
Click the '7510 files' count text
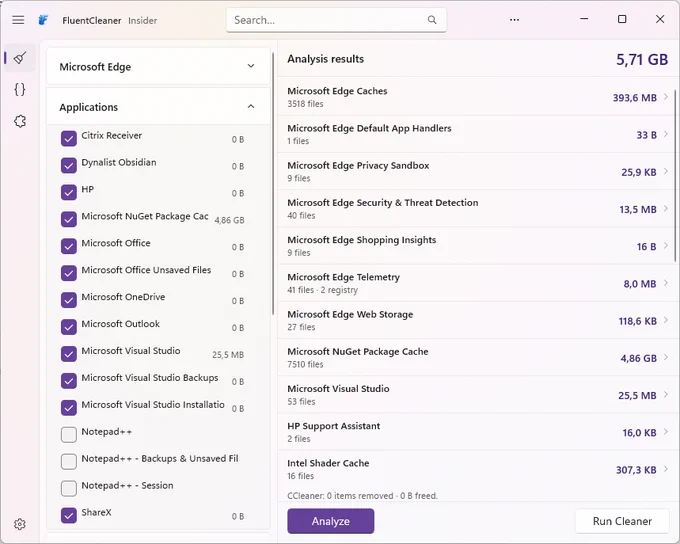305,364
